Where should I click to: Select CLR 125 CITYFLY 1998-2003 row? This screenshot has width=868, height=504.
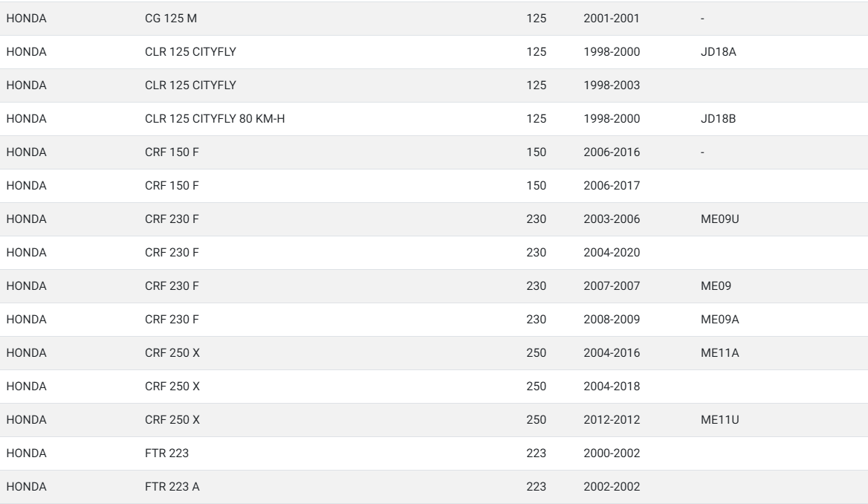[x=434, y=85]
